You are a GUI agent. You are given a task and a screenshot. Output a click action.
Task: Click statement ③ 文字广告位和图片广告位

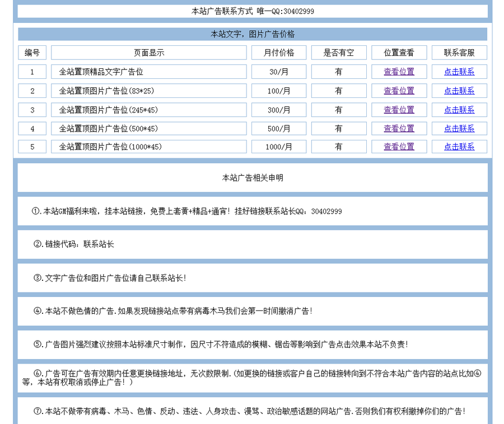pos(253,278)
